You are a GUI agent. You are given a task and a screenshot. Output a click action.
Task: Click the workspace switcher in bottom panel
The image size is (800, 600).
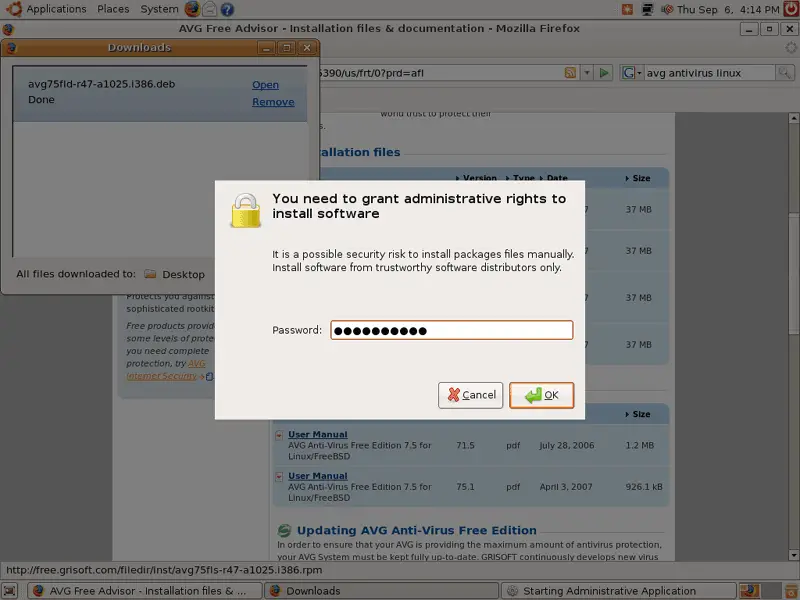pyautogui.click(x=760, y=591)
